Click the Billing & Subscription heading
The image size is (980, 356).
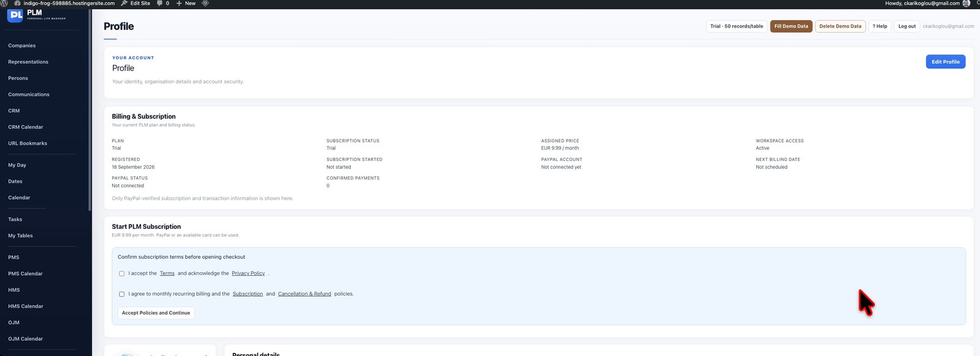click(x=144, y=116)
